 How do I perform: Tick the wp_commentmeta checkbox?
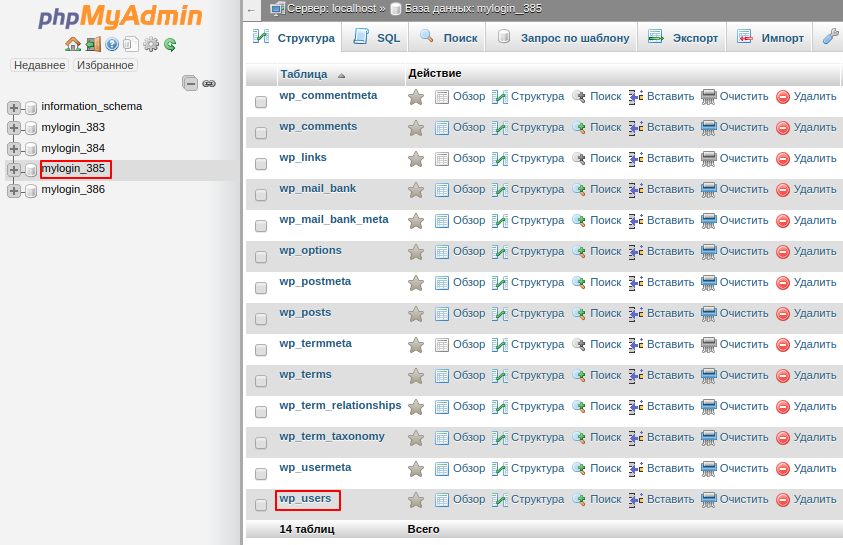[261, 102]
